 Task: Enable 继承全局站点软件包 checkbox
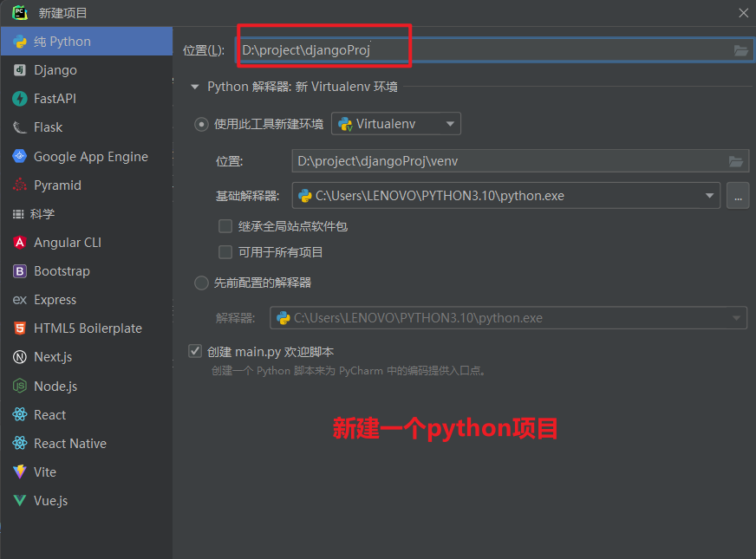pos(225,226)
